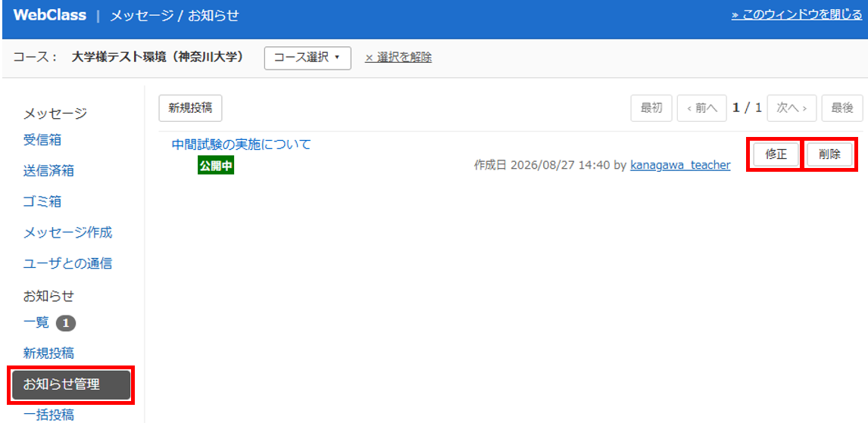
Task: Select 一括投稿 in the sidebar
Action: 48,415
